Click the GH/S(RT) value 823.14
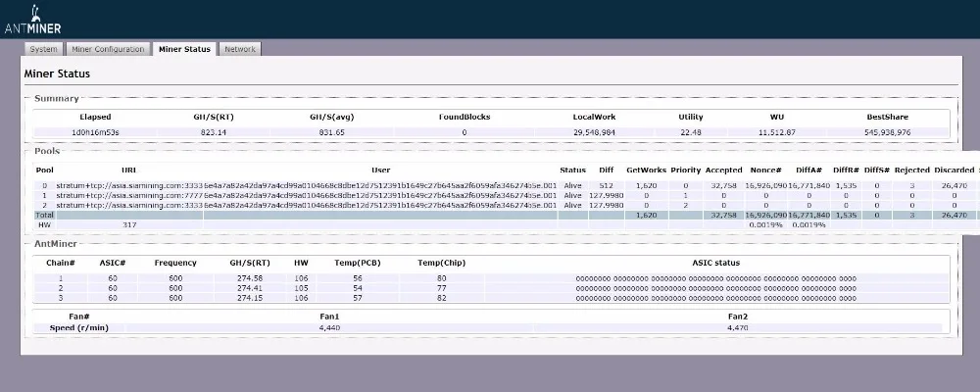 tap(214, 132)
